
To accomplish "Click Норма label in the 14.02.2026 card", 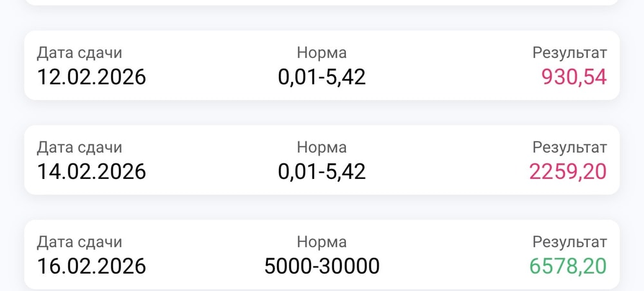I will pyautogui.click(x=321, y=147).
